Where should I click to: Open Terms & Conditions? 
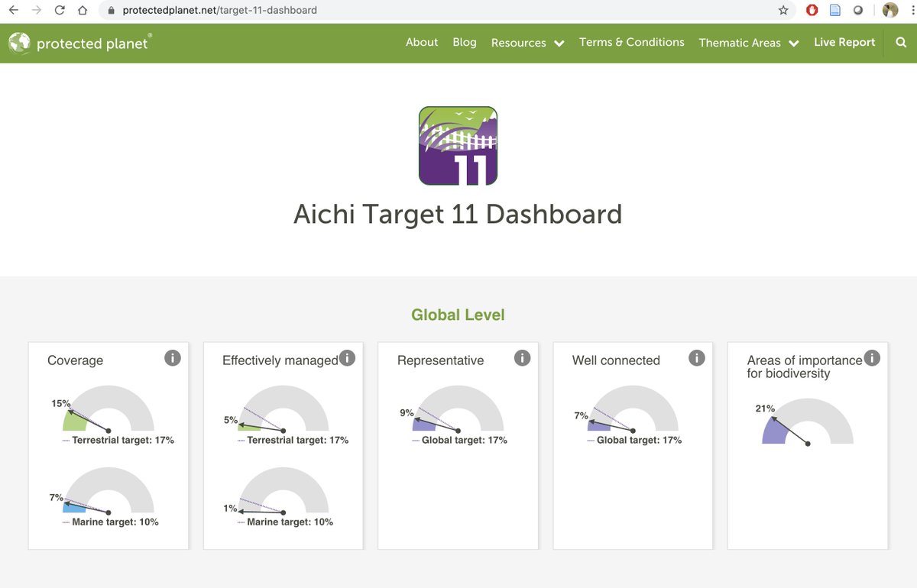(x=632, y=42)
